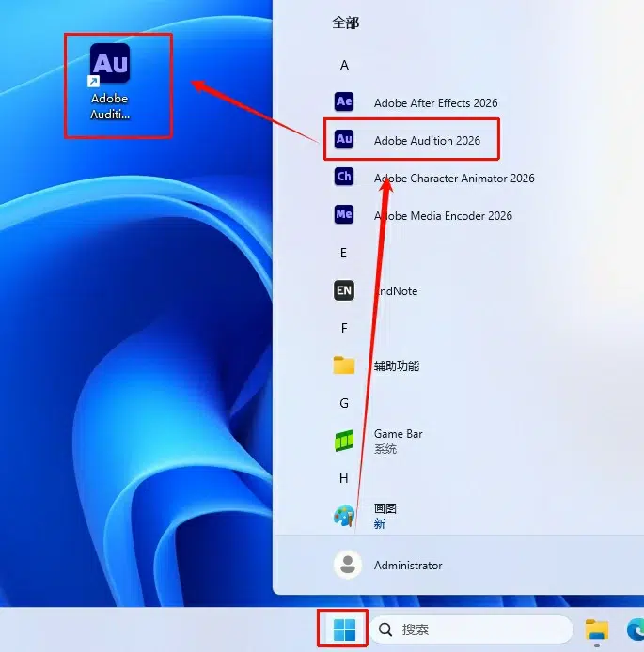This screenshot has width=644, height=652.
Task: Click the letter E section header
Action: coord(344,253)
